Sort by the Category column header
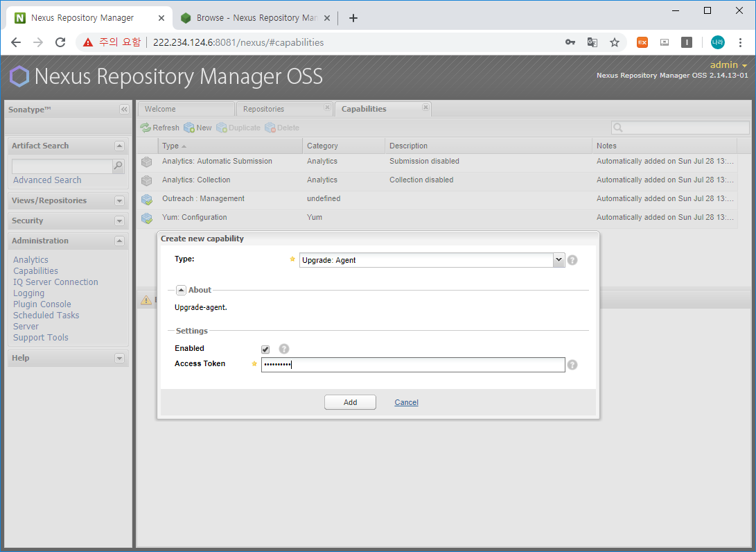756x552 pixels. (x=344, y=146)
